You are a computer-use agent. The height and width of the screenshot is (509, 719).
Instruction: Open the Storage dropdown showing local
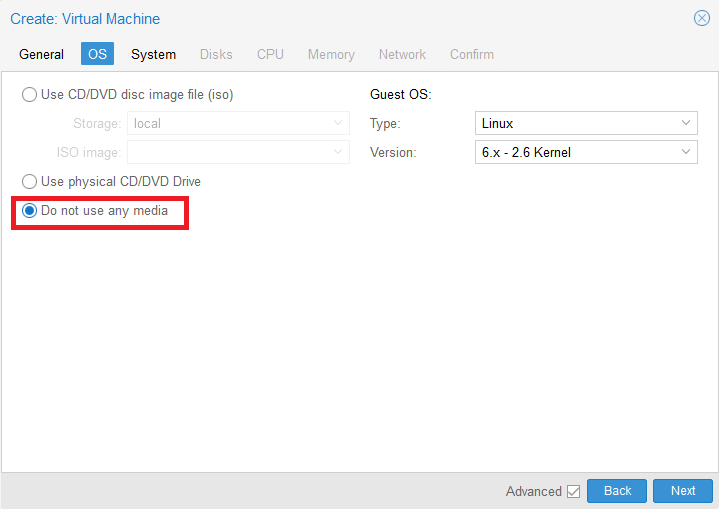[238, 123]
